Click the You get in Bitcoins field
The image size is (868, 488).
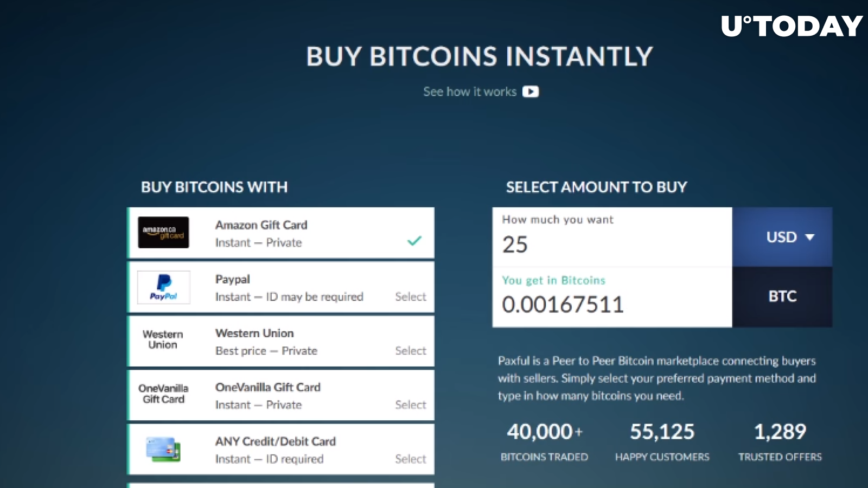pyautogui.click(x=612, y=297)
